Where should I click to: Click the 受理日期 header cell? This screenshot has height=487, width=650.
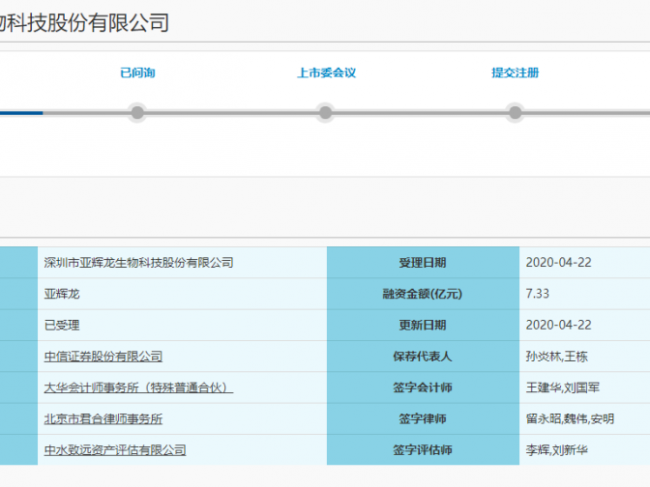(x=423, y=262)
